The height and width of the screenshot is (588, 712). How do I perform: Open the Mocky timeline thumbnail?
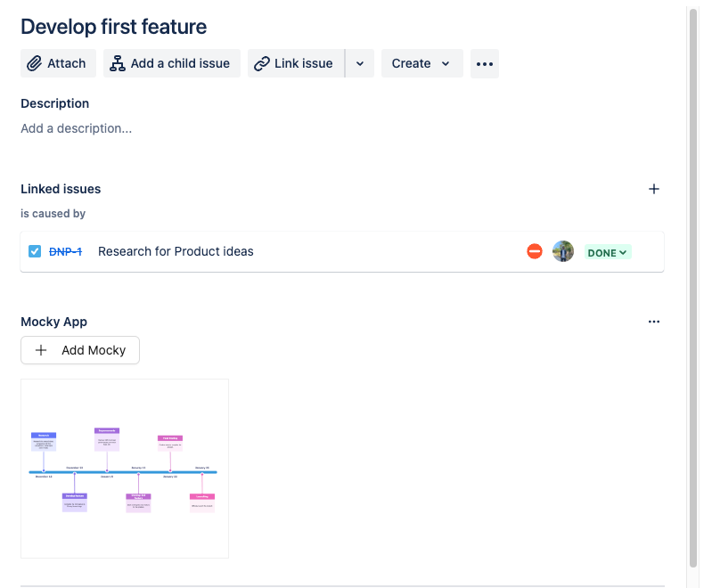125,469
